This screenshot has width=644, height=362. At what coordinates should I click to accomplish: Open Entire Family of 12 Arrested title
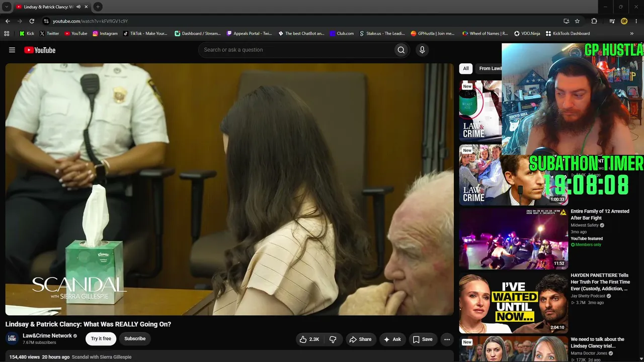(600, 215)
